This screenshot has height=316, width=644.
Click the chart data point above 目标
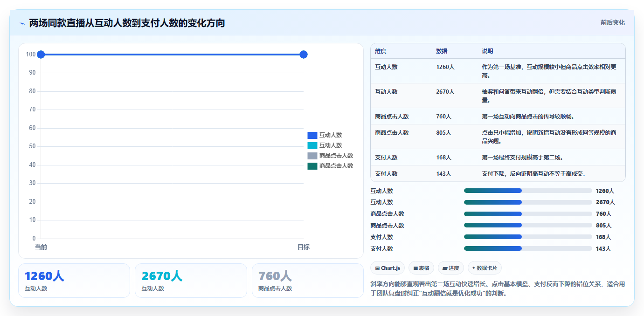pos(304,55)
